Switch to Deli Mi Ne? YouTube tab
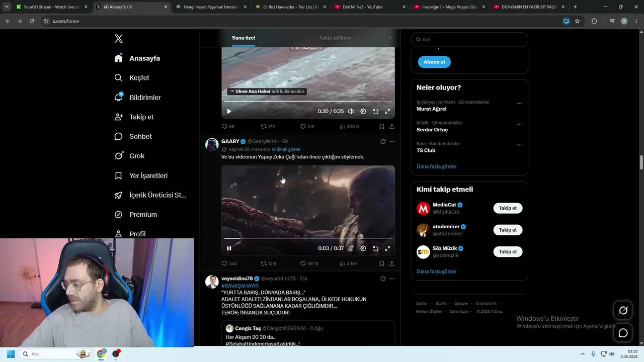The height and width of the screenshot is (362, 644). 370,7
